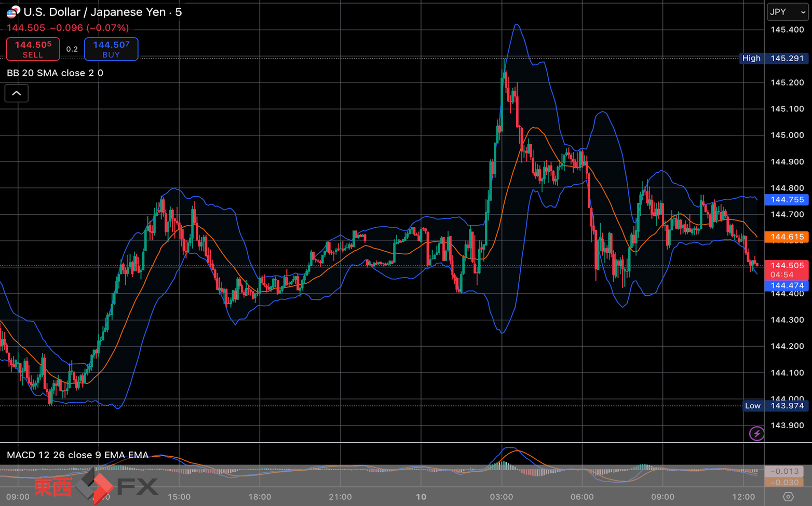Click the U.S. Dollar / Japanese Yen title
Screen dimensions: 812x506
click(x=94, y=12)
